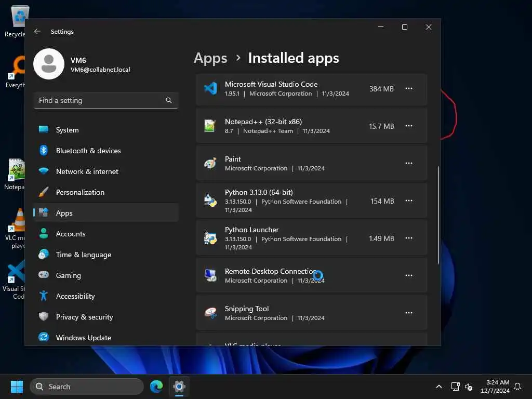This screenshot has width=532, height=399.
Task: Click the Gaming controller icon
Action: [x=44, y=274]
